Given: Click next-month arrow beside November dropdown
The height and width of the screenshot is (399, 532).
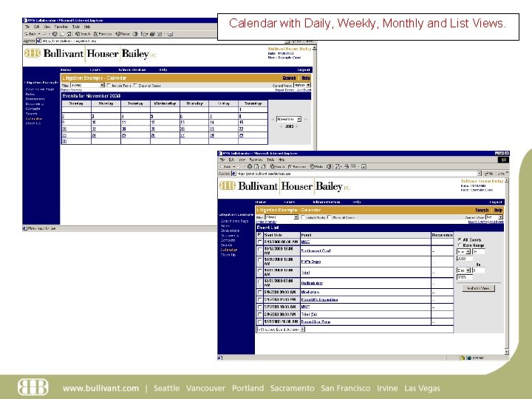Looking at the screenshot, I should click(x=306, y=120).
